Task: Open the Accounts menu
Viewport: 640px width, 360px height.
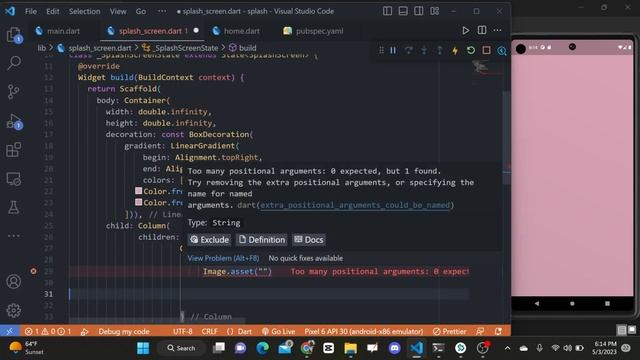Action: [13, 281]
